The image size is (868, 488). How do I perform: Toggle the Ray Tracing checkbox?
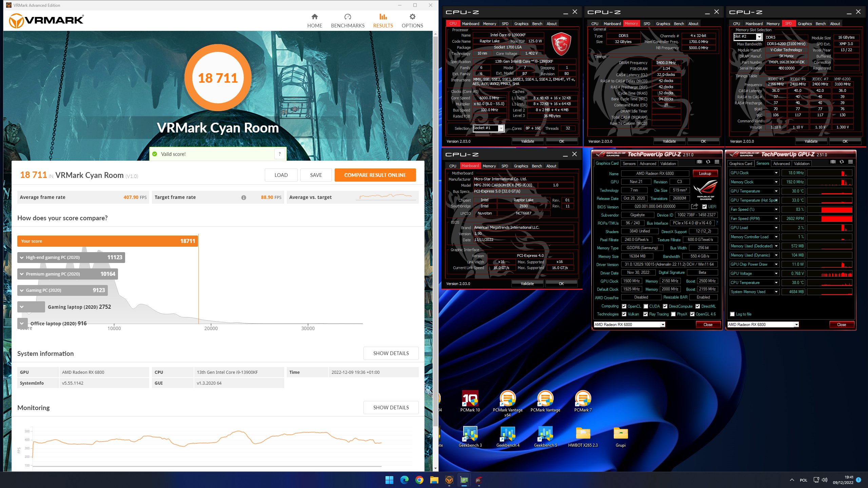pyautogui.click(x=646, y=314)
